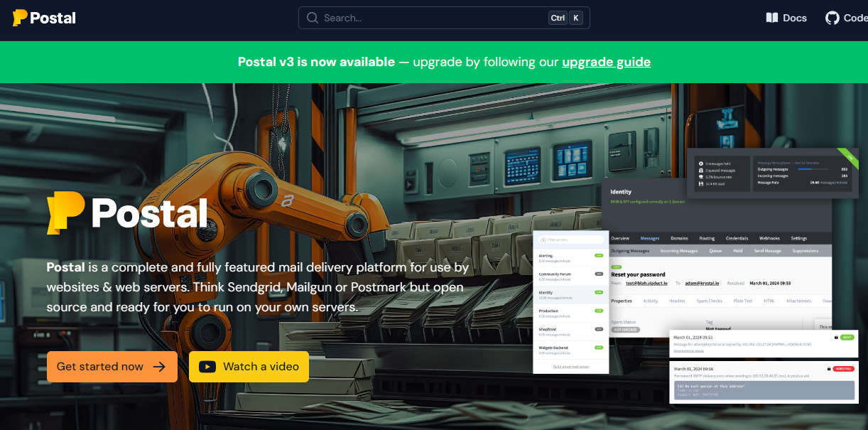This screenshot has width=868, height=430.
Task: Click the YouTube play icon in Watch a video
Action: click(x=207, y=367)
